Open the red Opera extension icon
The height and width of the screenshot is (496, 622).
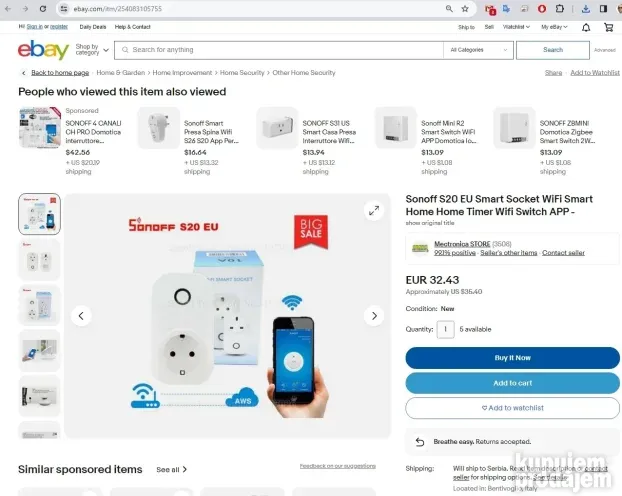pos(542,9)
